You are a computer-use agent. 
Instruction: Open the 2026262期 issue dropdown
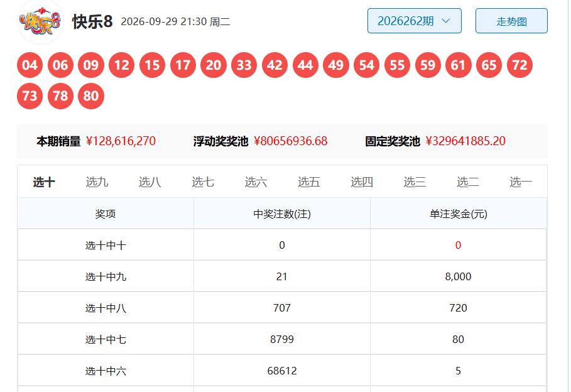(415, 21)
